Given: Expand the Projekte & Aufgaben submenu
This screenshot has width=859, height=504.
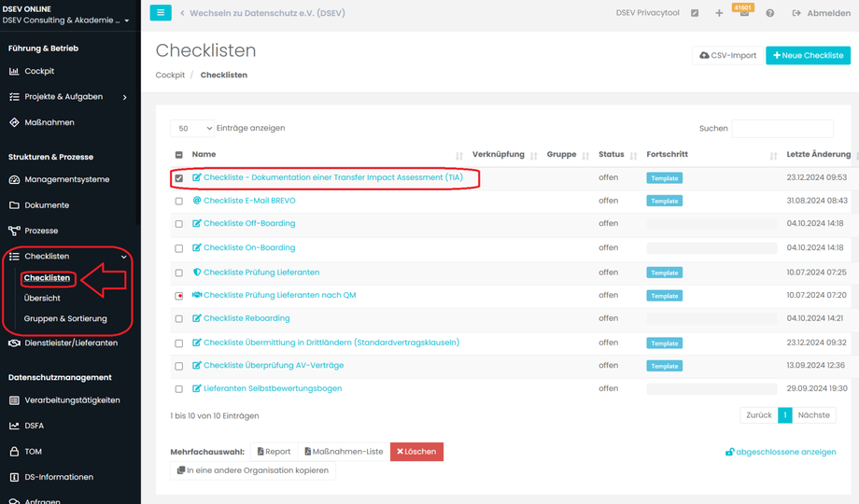Looking at the screenshot, I should tap(124, 97).
